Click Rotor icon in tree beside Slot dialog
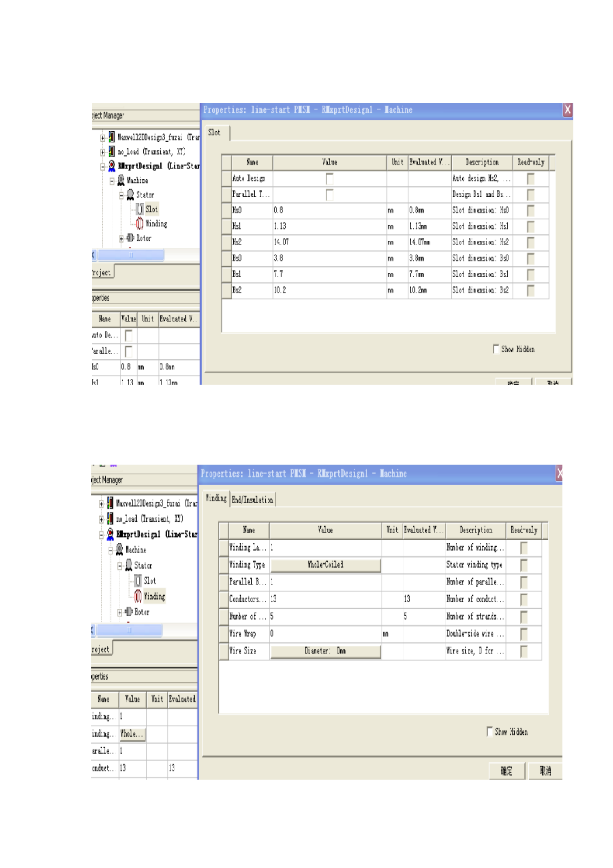This screenshot has height=868, width=613. tap(130, 238)
